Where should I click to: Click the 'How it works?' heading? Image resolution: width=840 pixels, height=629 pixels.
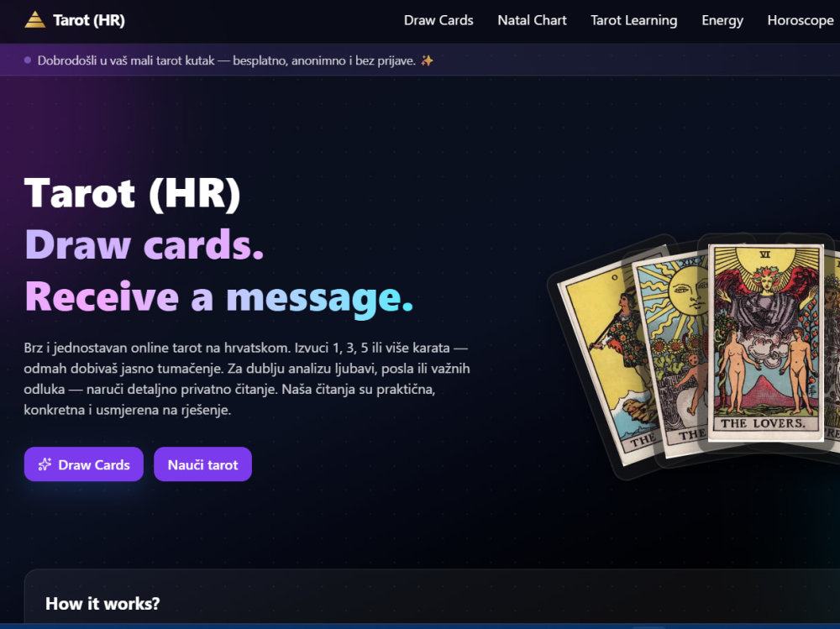[x=102, y=603]
